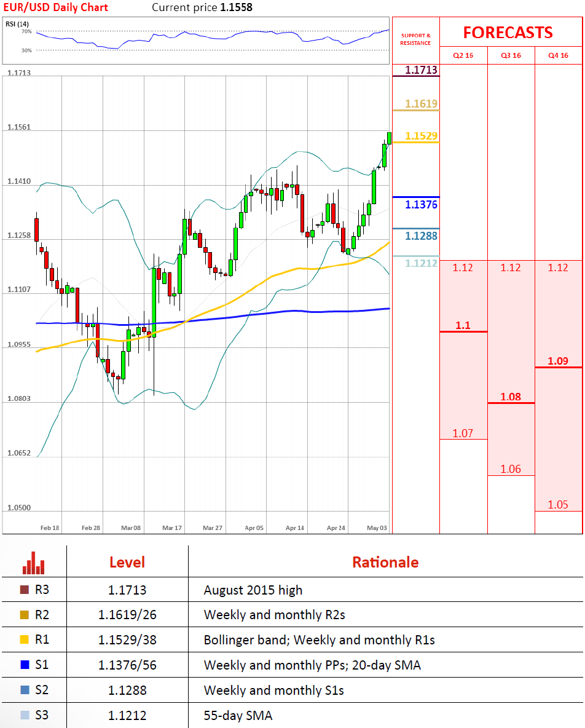585x728 pixels.
Task: Click the Level column header
Action: coord(127,562)
